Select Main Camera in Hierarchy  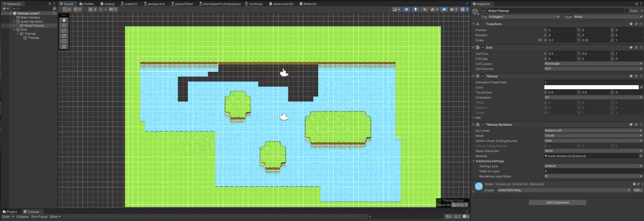point(30,17)
